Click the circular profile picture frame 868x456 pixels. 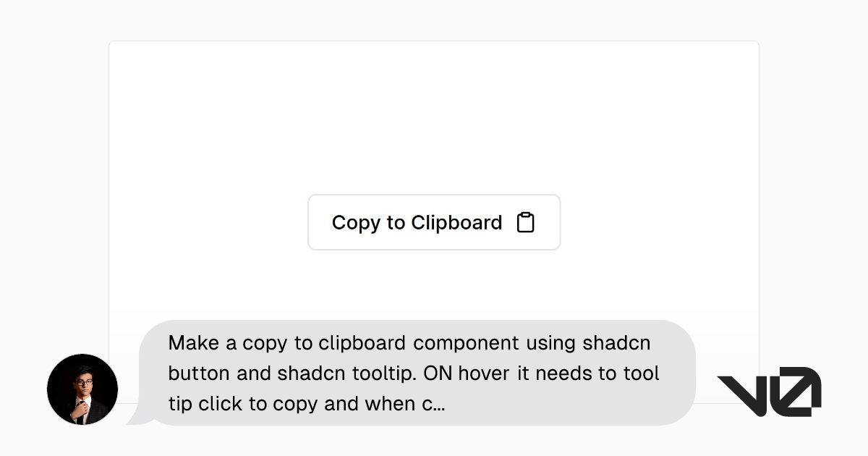click(82, 358)
